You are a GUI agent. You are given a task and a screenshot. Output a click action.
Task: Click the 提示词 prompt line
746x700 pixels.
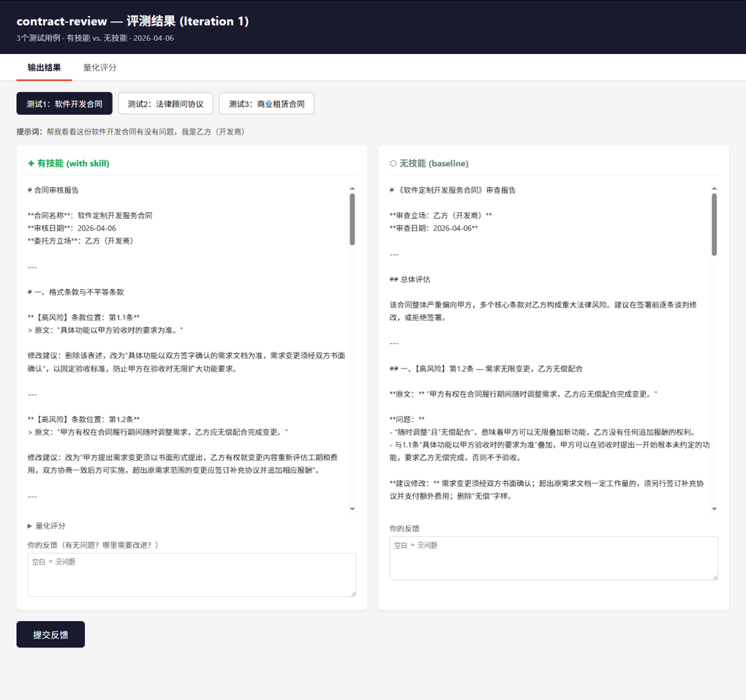point(131,132)
